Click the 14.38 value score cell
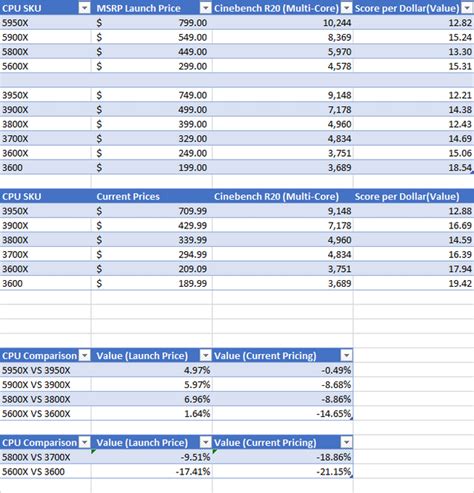The height and width of the screenshot is (493, 474). pos(414,109)
